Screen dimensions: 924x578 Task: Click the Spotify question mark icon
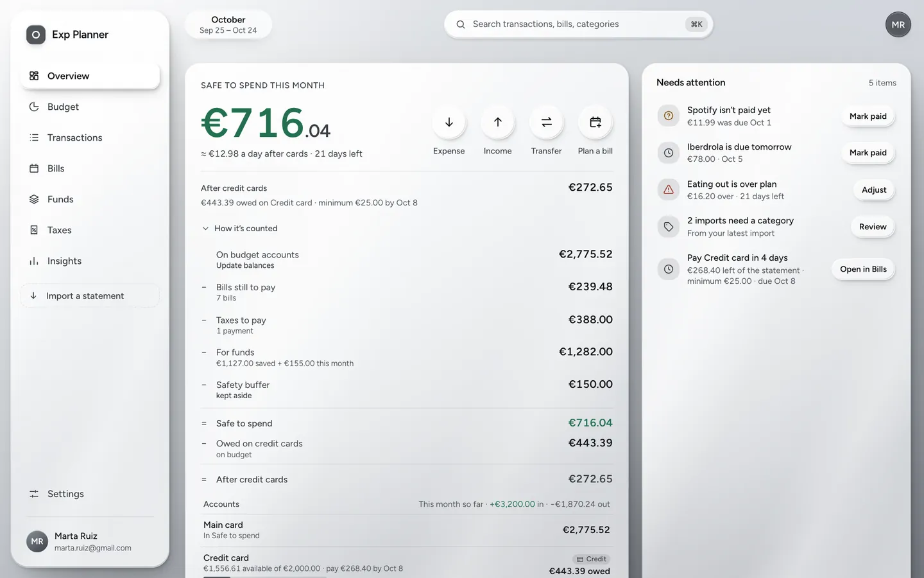point(669,116)
